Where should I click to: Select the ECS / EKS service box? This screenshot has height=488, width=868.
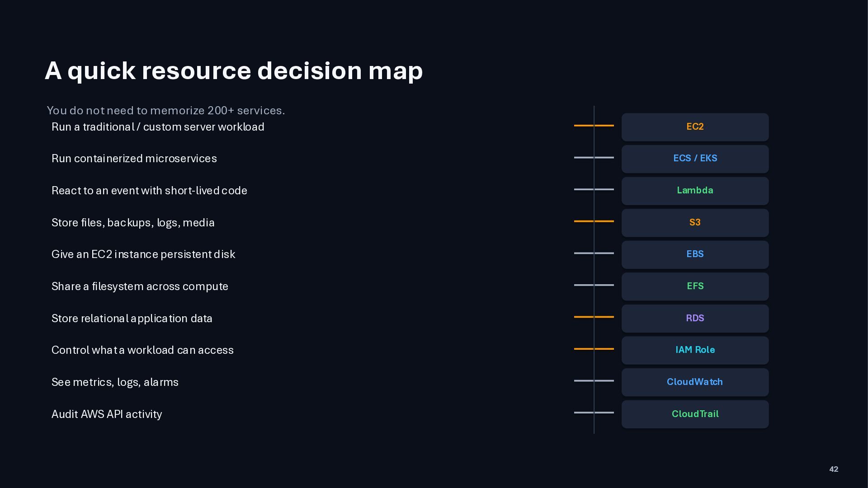pyautogui.click(x=695, y=159)
